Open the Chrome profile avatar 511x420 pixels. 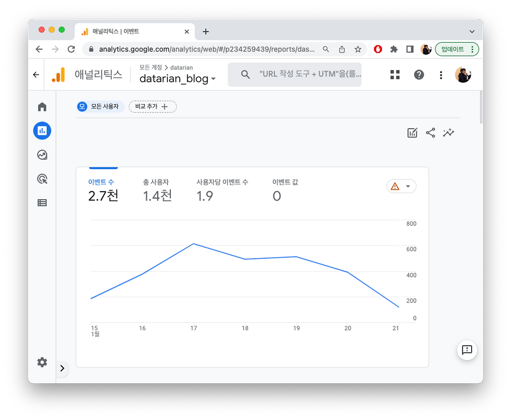426,49
